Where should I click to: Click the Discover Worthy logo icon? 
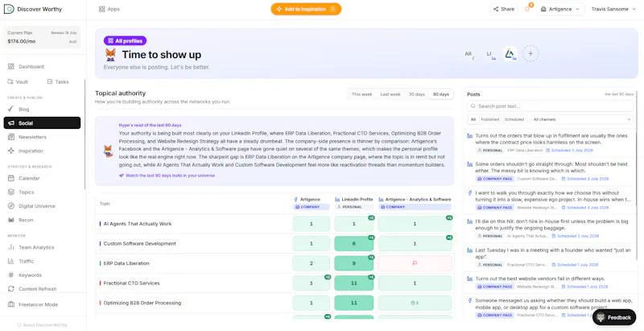click(9, 9)
